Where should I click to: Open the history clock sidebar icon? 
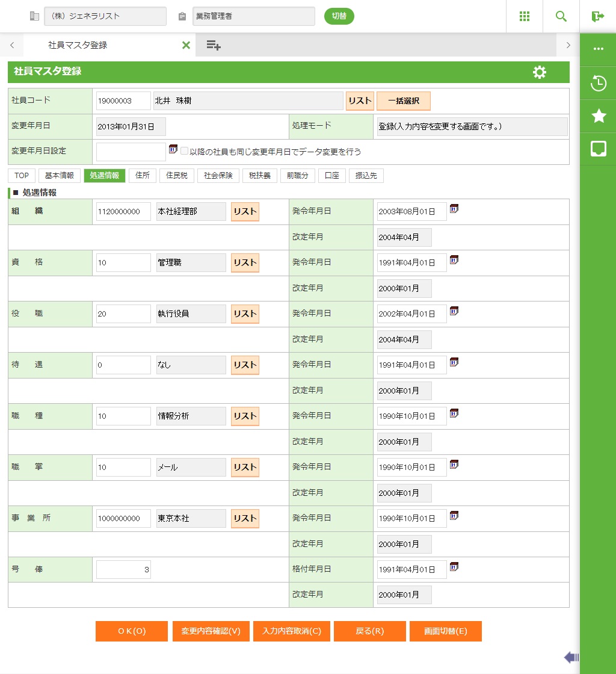[x=598, y=83]
